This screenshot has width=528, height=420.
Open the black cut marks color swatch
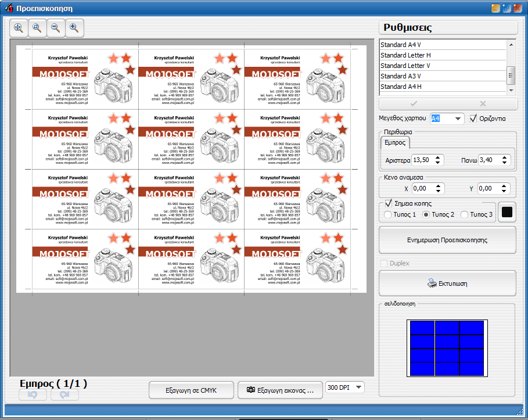(507, 212)
